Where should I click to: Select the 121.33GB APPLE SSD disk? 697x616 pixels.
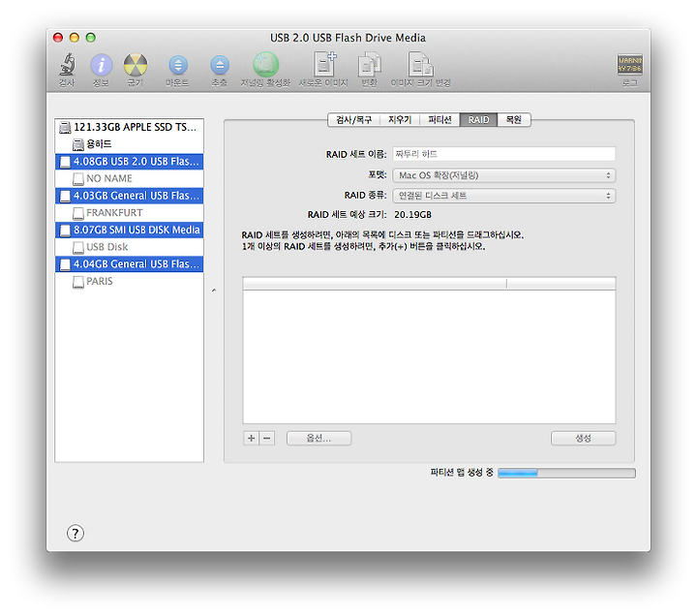tap(130, 127)
